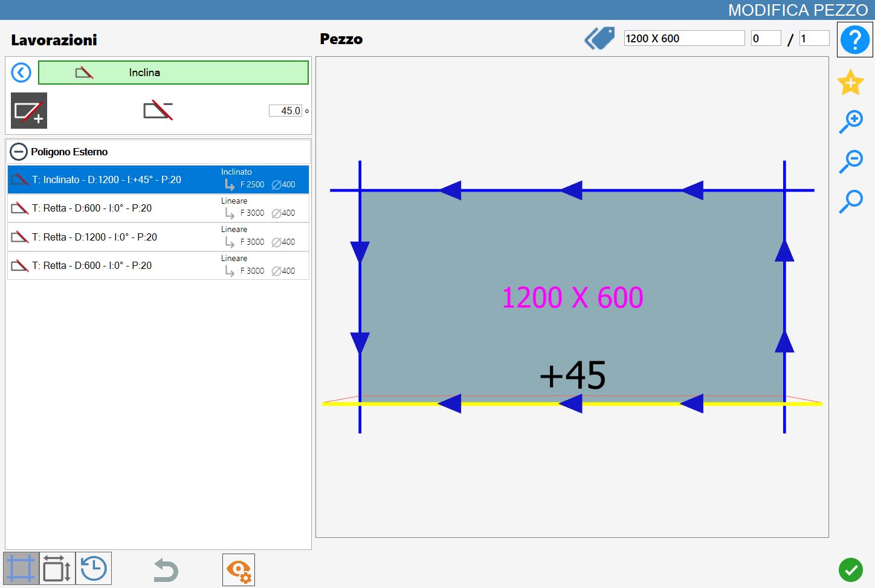Click the blue label tag icon
The width and height of the screenshot is (875, 588).
click(x=599, y=38)
